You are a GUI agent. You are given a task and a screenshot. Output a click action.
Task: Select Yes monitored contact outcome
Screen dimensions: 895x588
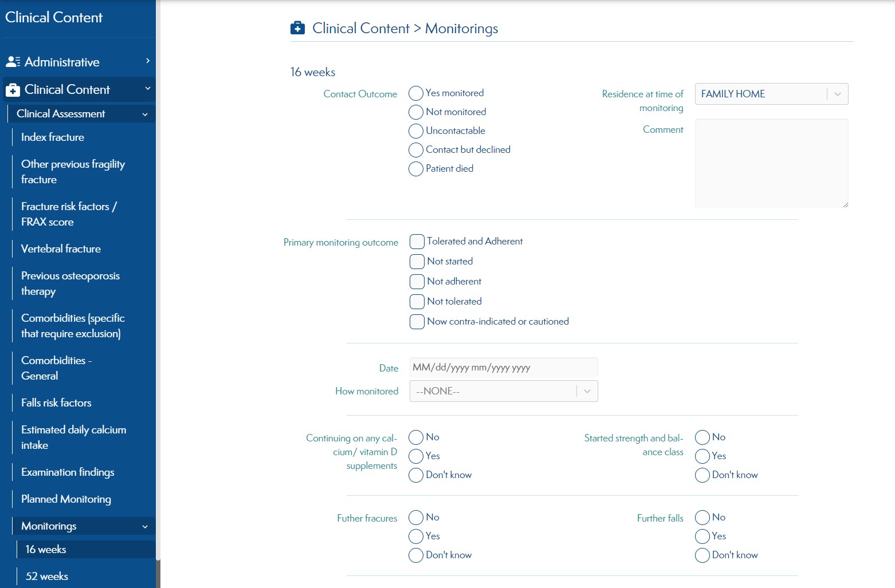coord(416,93)
